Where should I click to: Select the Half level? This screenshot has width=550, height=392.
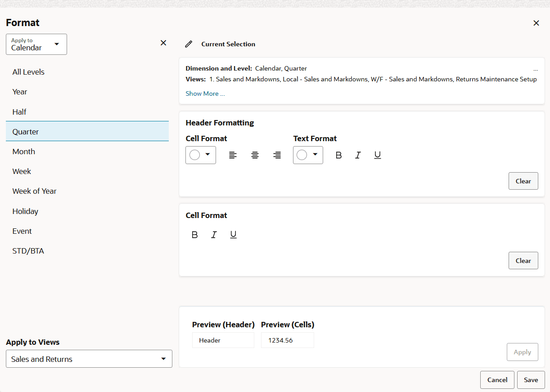(87, 112)
